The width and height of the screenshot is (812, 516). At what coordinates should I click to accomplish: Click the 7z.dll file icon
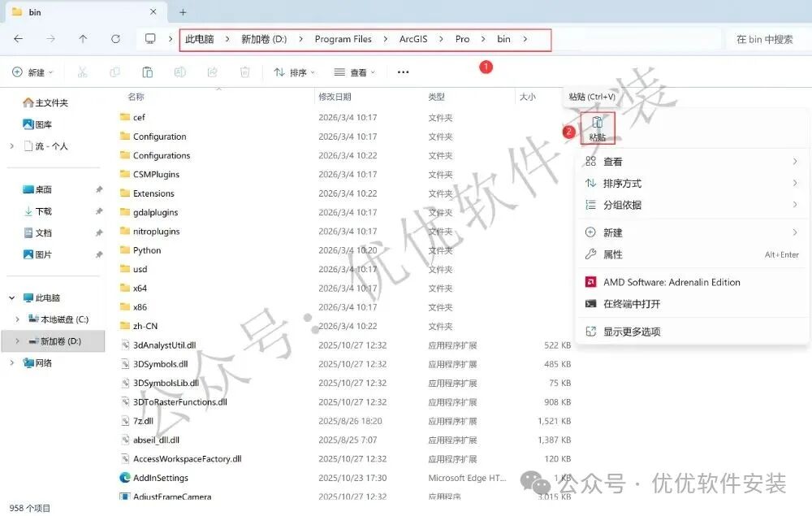(x=125, y=421)
